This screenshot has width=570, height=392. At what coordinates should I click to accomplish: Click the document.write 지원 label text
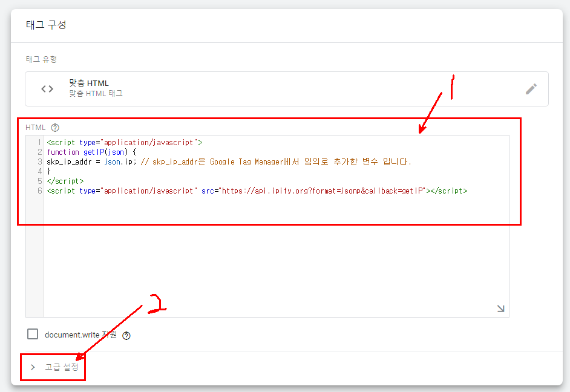coord(80,335)
